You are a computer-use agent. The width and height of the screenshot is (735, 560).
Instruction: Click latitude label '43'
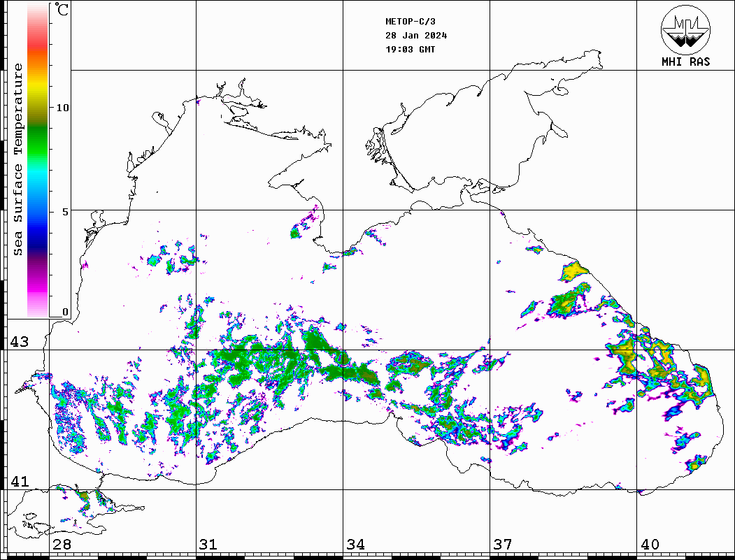click(x=19, y=342)
